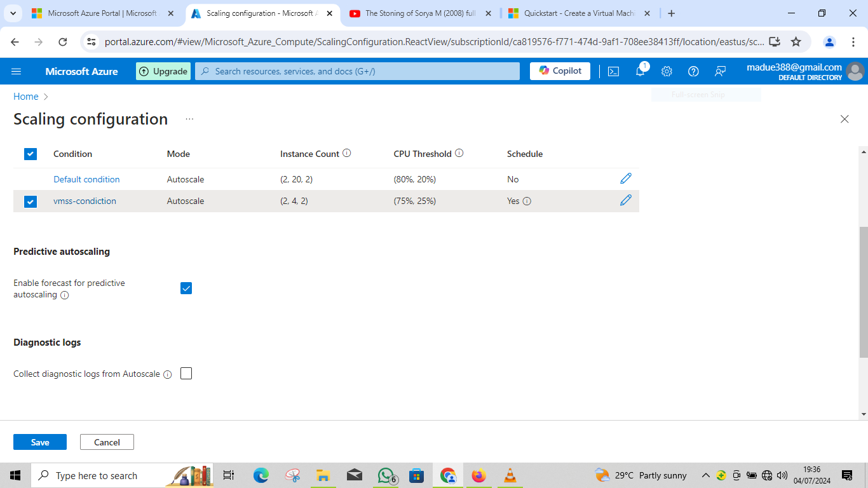Close the Scaling configuration blade

click(844, 119)
